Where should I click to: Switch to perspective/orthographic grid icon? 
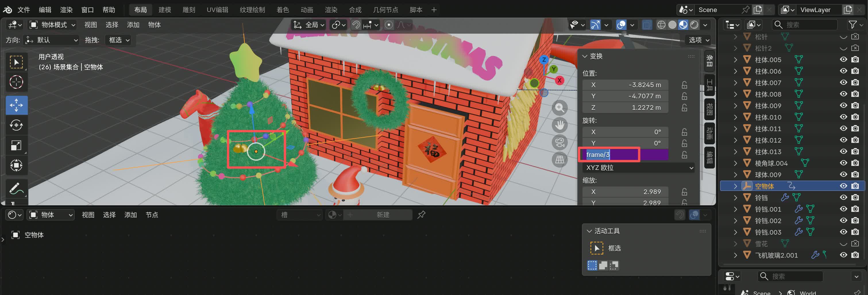[560, 160]
